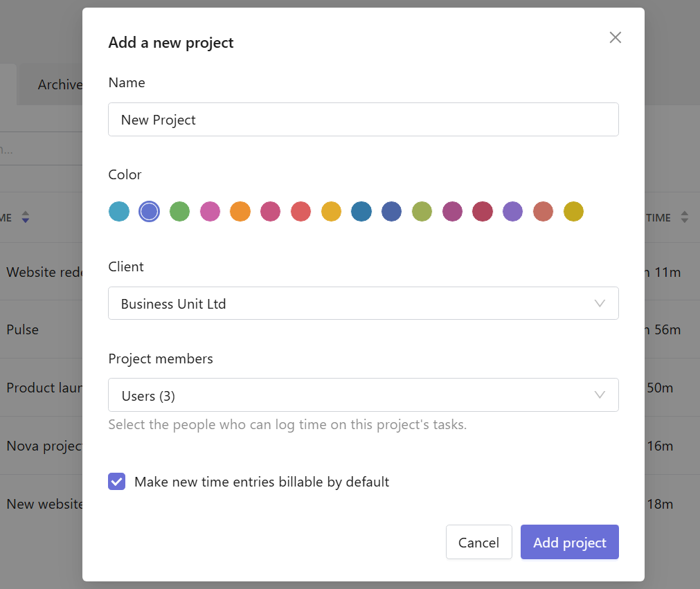700x589 pixels.
Task: Click the Client dropdown chevron arrow
Action: point(600,303)
